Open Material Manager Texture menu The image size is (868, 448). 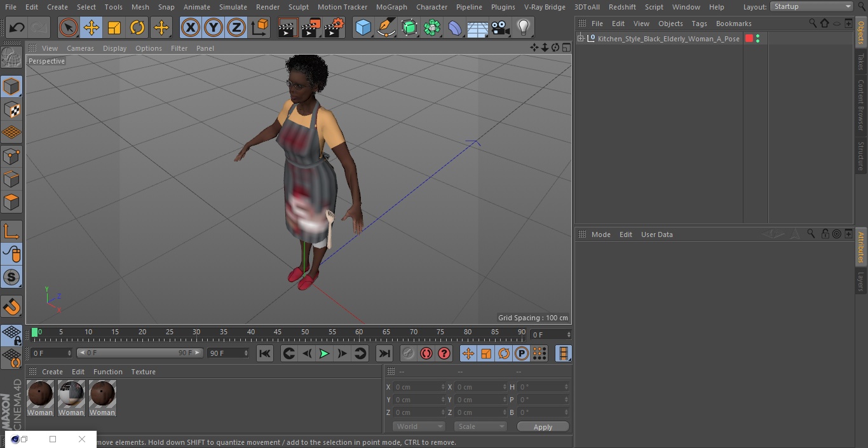(143, 372)
